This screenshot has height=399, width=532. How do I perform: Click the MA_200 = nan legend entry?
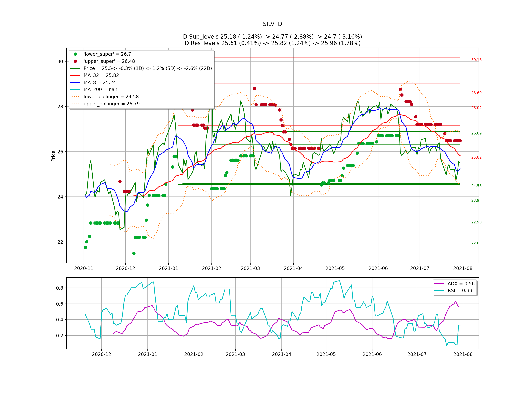pos(100,89)
